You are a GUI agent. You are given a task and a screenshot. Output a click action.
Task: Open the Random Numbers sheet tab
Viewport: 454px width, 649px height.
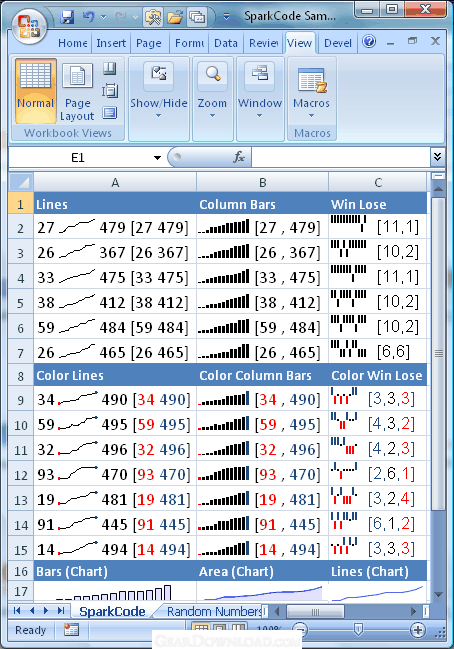214,611
